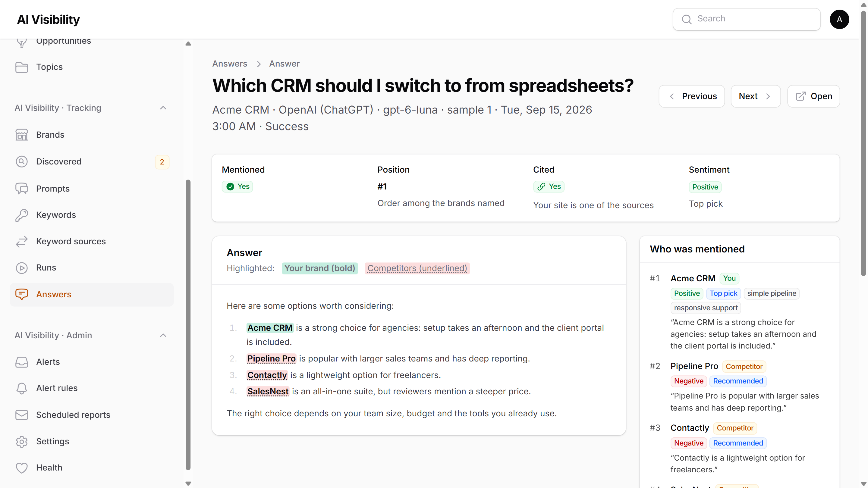Click underlined Pipeline Pro in the answer
868x488 pixels.
point(271,359)
